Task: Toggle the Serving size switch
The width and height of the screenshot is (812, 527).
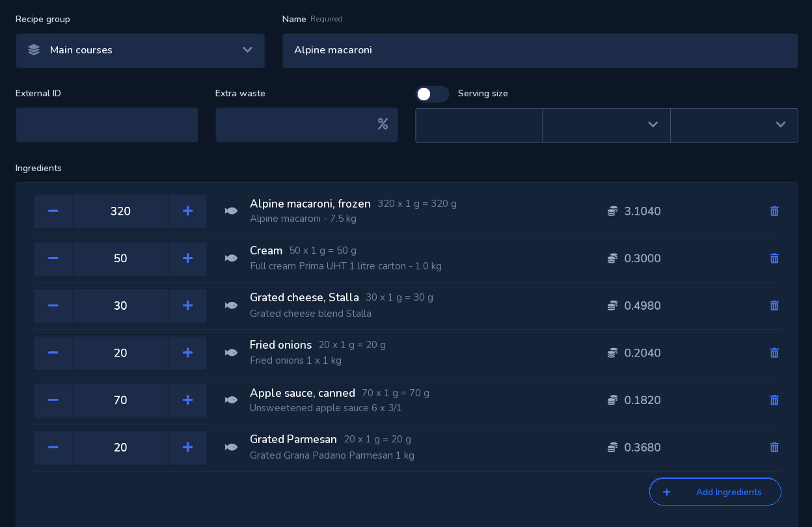Action: pos(433,94)
